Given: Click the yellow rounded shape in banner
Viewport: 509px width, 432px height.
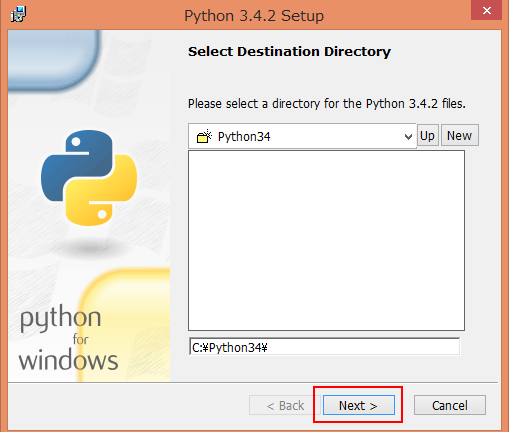Looking at the screenshot, I should pos(124,325).
